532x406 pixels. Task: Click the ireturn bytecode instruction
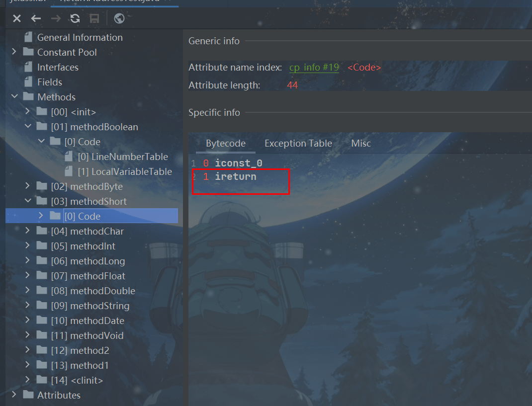point(235,176)
